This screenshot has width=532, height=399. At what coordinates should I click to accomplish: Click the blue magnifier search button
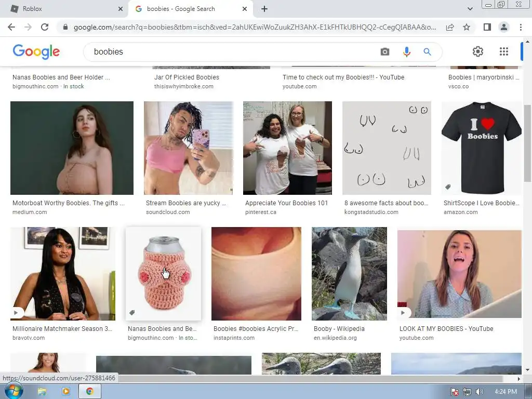tap(427, 52)
